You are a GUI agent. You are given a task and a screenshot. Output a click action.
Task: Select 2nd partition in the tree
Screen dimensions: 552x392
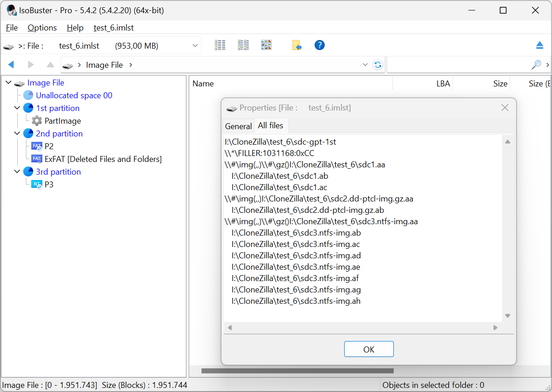click(x=59, y=134)
